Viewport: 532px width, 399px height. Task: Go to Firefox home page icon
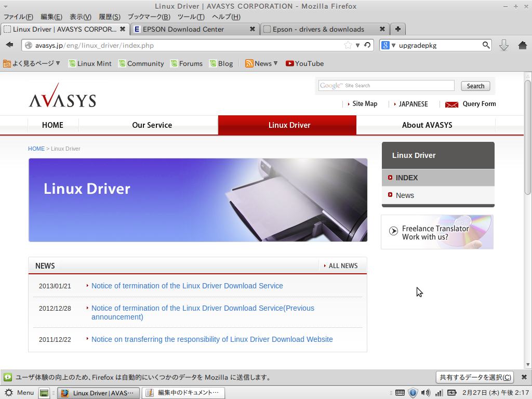point(523,45)
